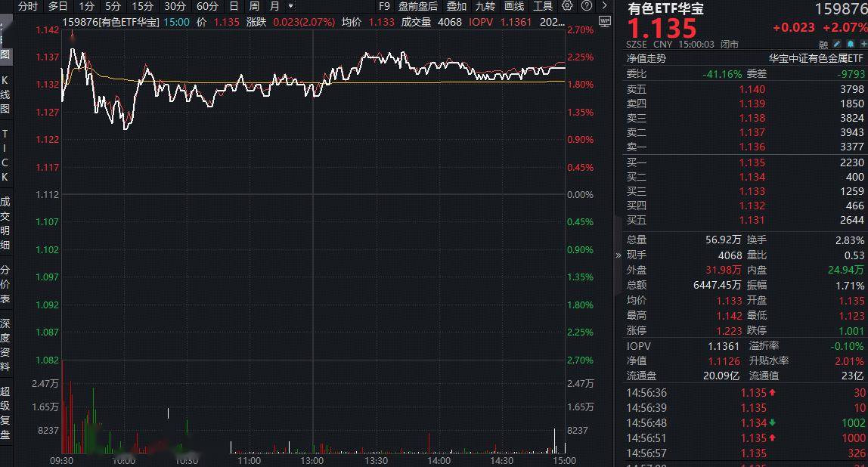Switch to the 日 daily chart tab

[x=234, y=6]
